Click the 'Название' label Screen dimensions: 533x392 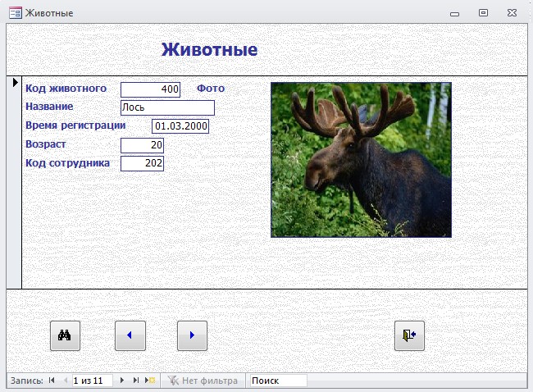click(x=49, y=107)
